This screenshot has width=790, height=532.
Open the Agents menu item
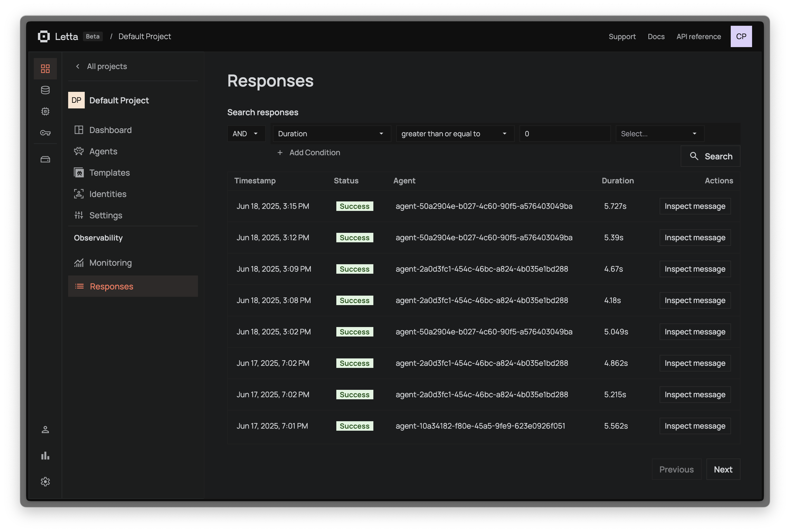[x=103, y=151]
